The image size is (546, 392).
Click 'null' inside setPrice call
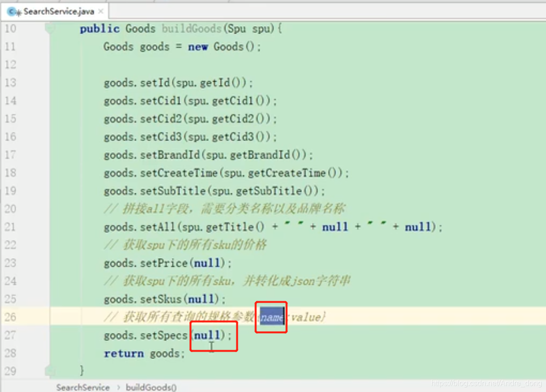coord(207,263)
